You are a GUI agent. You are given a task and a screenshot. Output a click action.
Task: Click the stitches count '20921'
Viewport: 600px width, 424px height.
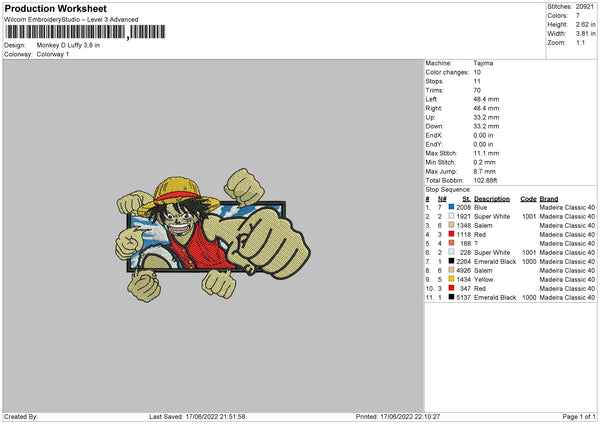coord(585,7)
